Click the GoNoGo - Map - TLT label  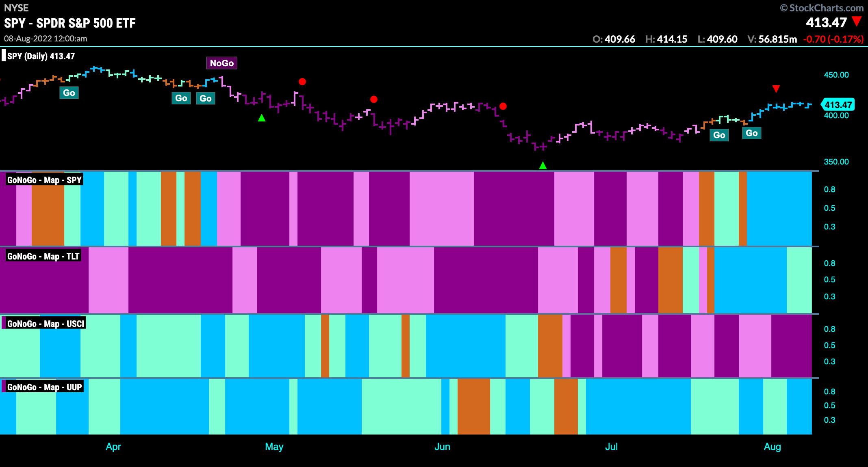(43, 256)
